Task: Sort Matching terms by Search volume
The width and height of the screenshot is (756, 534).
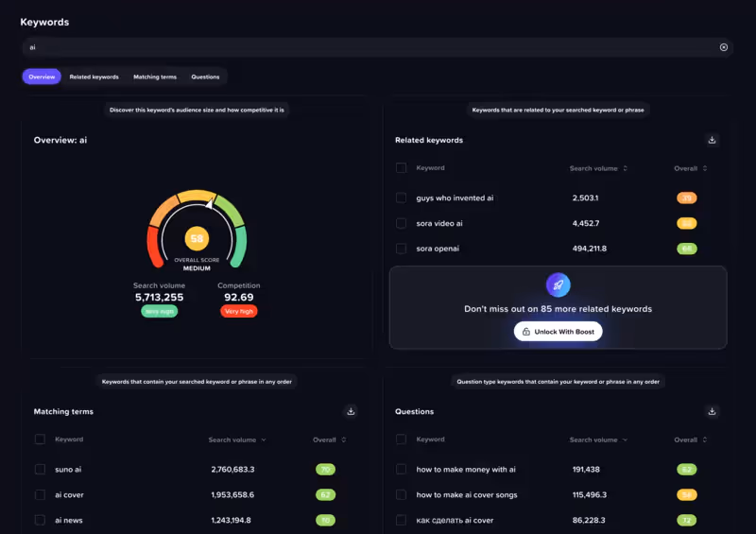Action: 237,439
